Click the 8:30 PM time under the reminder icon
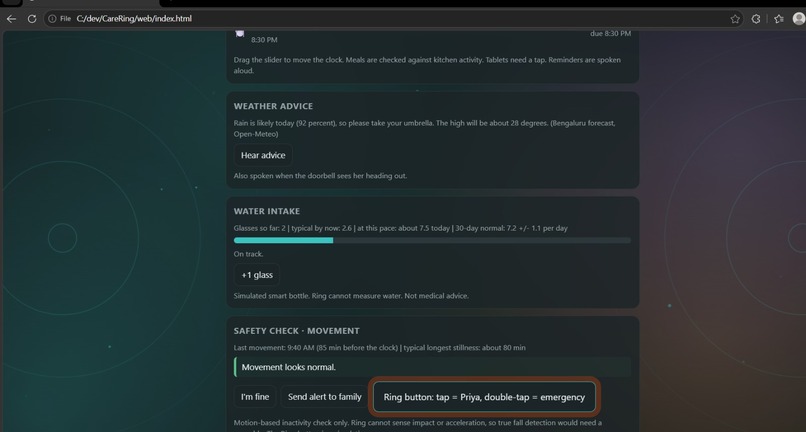The width and height of the screenshot is (806, 432). coord(264,40)
